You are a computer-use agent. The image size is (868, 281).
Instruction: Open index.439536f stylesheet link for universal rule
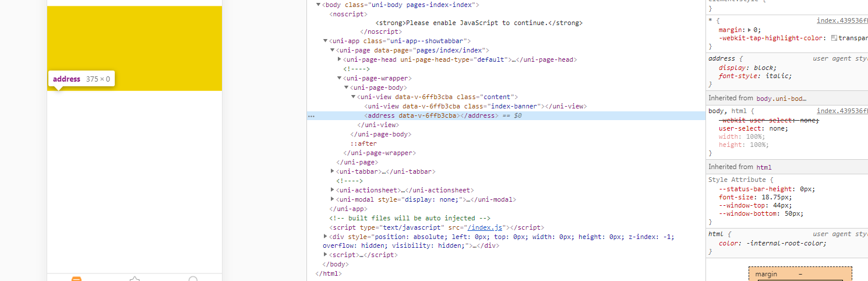pos(842,20)
